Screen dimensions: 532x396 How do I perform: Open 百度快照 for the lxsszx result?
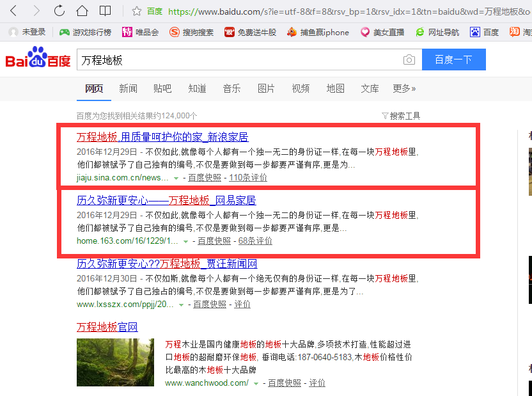[210, 305]
